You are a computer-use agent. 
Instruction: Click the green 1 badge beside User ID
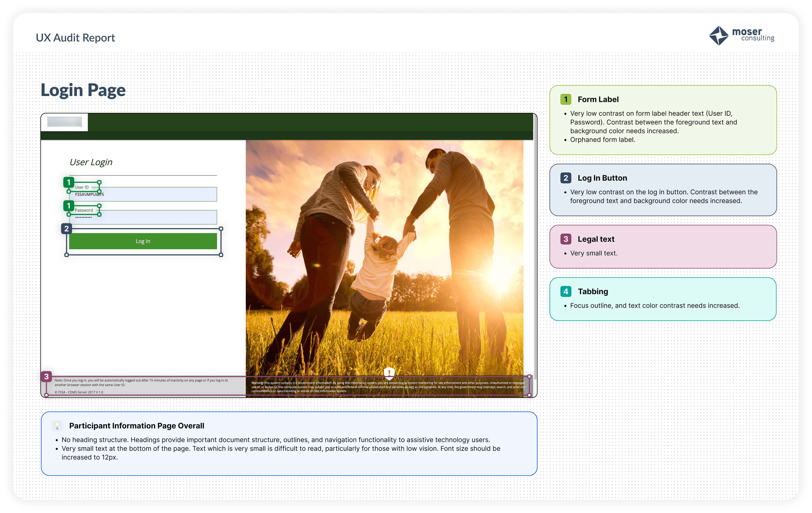tap(69, 182)
